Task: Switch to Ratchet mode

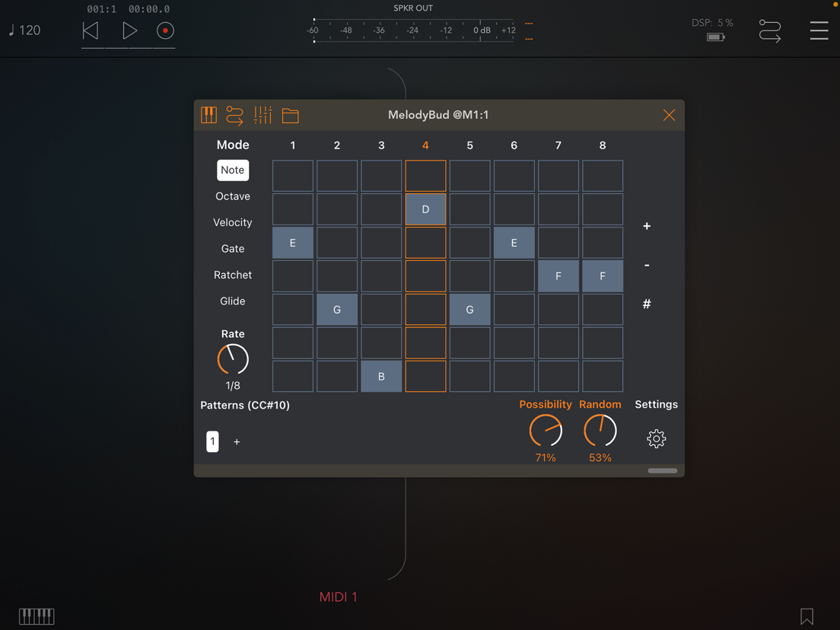Action: tap(233, 275)
